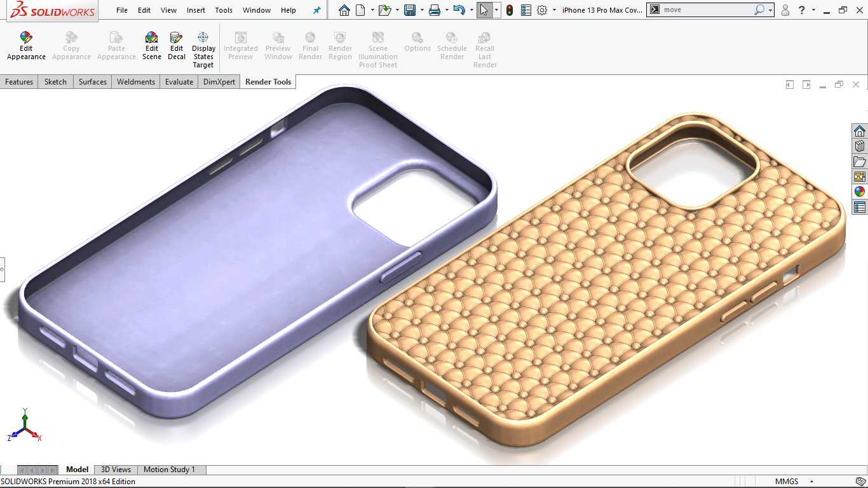Open the View Palette task pane icon
868x488 pixels.
pyautogui.click(x=860, y=177)
